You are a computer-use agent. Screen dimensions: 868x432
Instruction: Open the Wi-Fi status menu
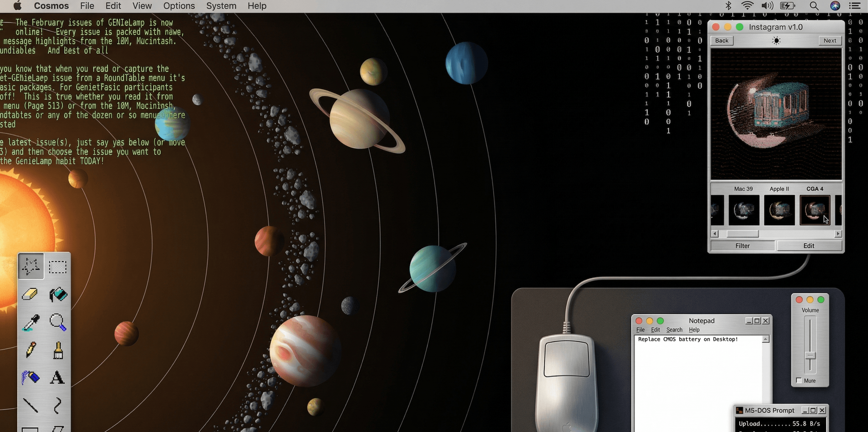tap(747, 6)
